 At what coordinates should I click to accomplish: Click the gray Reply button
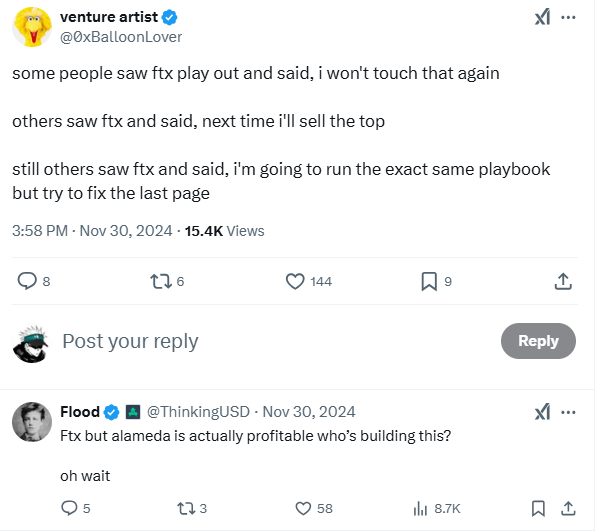pyautogui.click(x=538, y=341)
